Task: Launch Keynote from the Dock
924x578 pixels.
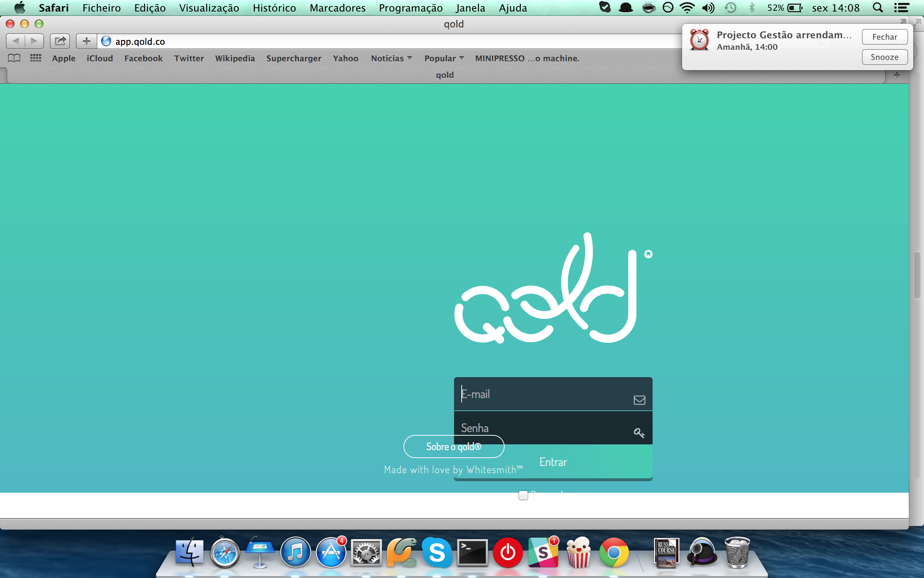Action: [260, 552]
